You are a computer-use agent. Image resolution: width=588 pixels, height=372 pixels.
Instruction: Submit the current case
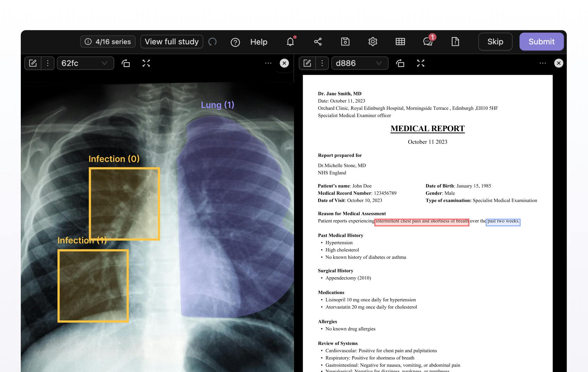[541, 42]
